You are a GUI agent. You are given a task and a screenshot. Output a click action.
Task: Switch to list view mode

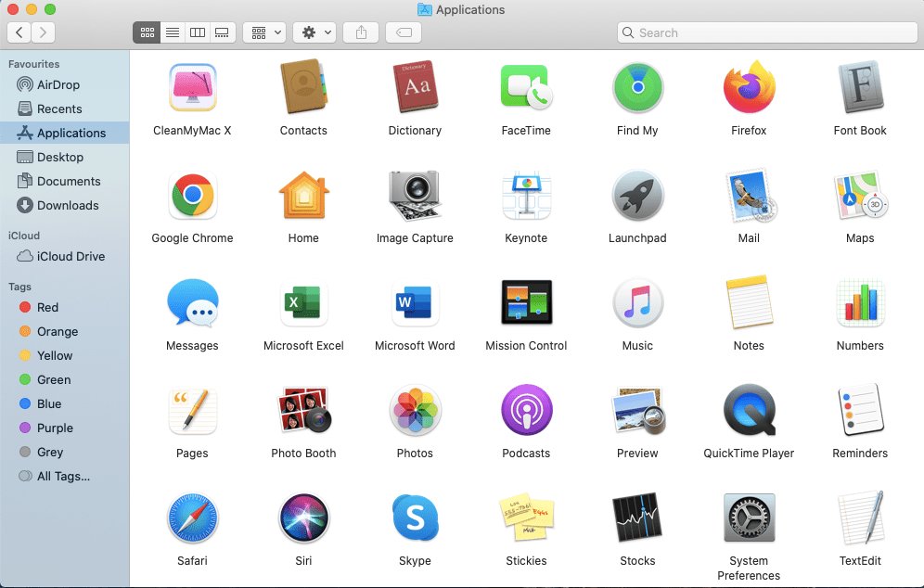coord(172,32)
